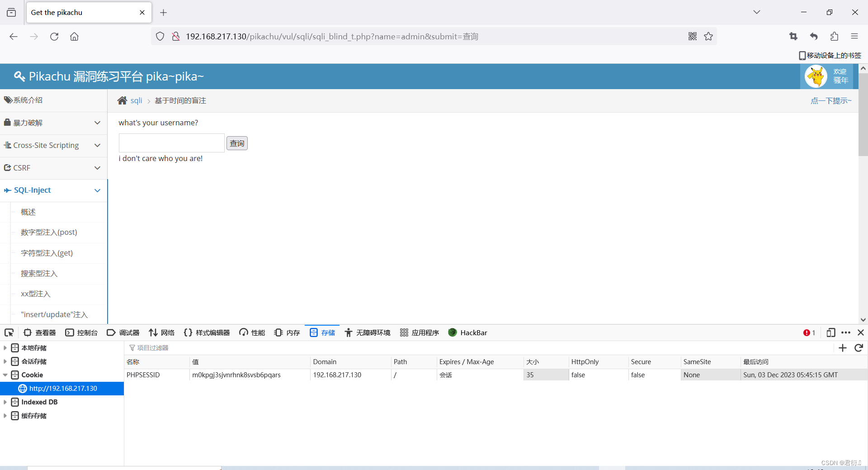Viewport: 868px width, 470px height.
Task: Click the home icon in breadcrumb
Action: pos(122,100)
